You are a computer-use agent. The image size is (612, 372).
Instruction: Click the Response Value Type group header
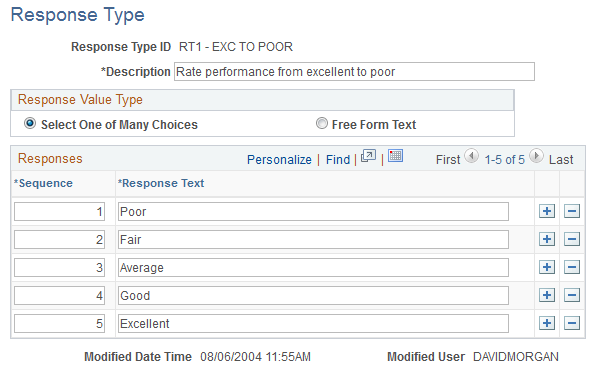[x=80, y=100]
